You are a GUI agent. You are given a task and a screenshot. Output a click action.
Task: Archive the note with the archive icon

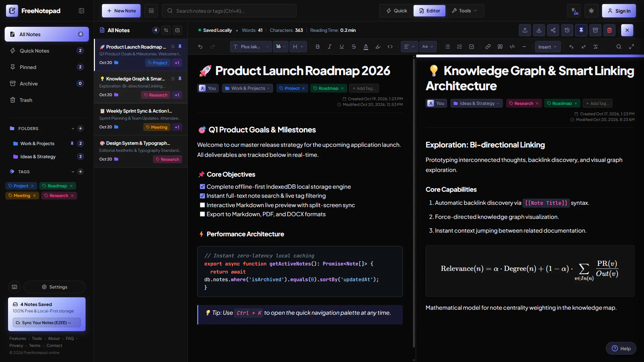click(595, 30)
